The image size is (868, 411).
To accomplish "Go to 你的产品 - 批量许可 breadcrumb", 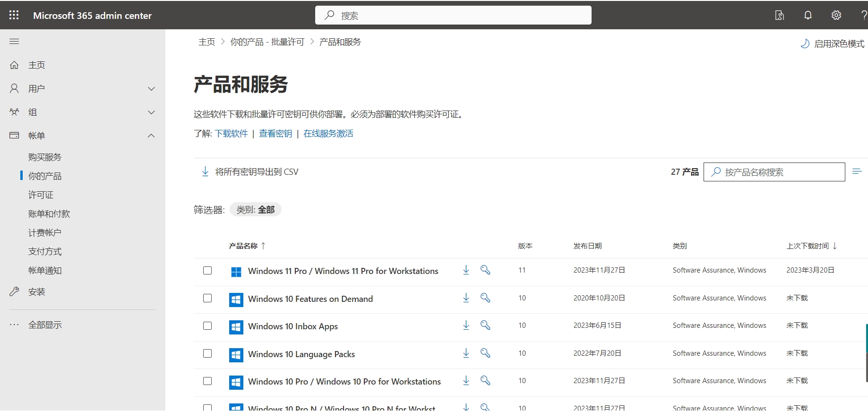I will 267,42.
